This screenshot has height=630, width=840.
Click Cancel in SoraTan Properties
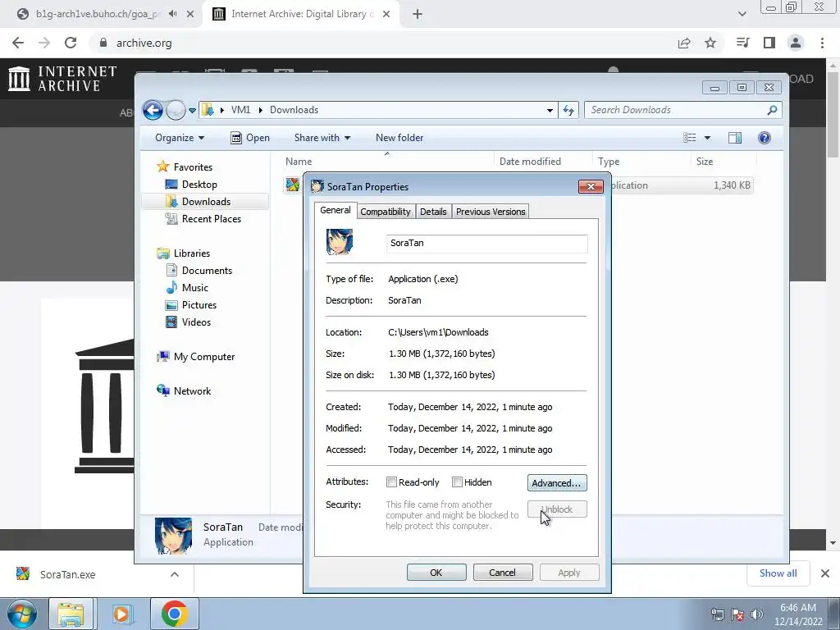[502, 572]
